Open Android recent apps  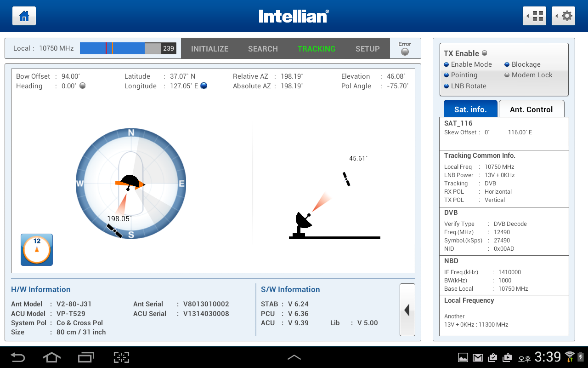(86, 357)
